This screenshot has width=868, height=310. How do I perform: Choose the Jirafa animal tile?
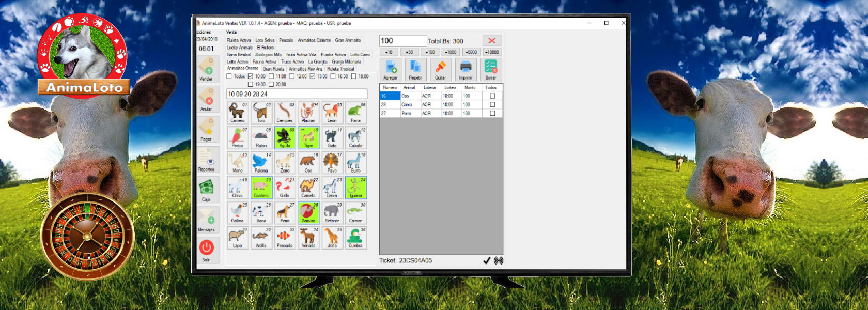[x=332, y=238]
